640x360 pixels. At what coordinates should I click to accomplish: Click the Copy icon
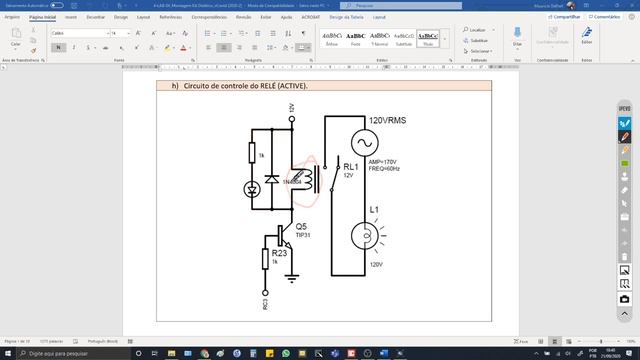[x=33, y=40]
